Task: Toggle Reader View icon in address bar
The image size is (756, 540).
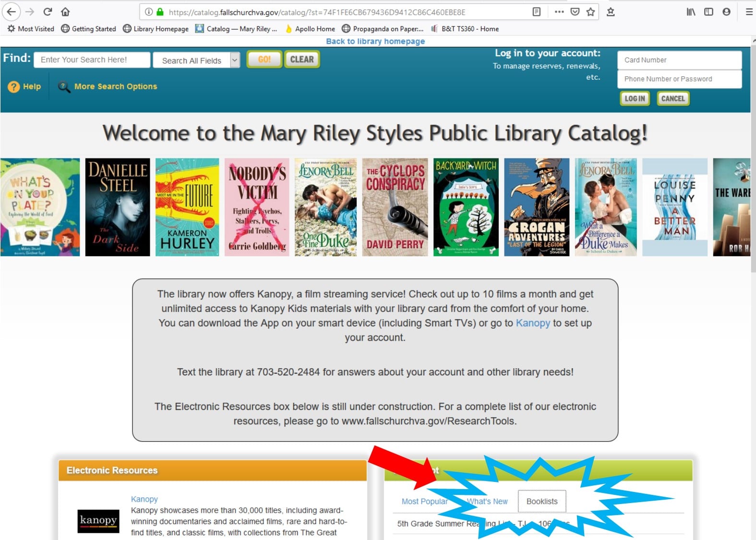Action: (x=537, y=12)
